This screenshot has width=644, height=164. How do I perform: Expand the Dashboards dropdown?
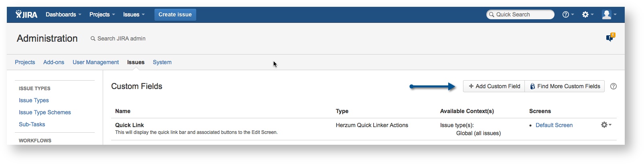pos(63,14)
